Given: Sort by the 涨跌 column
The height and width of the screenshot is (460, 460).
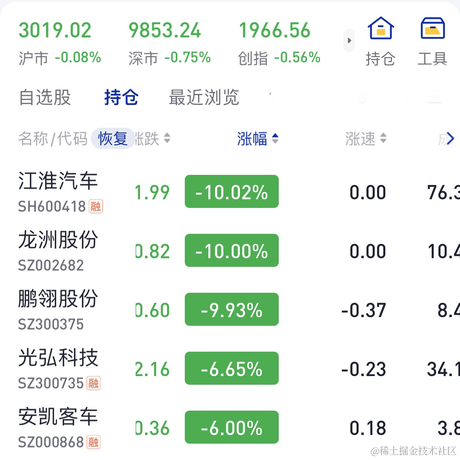Looking at the screenshot, I should tap(152, 138).
